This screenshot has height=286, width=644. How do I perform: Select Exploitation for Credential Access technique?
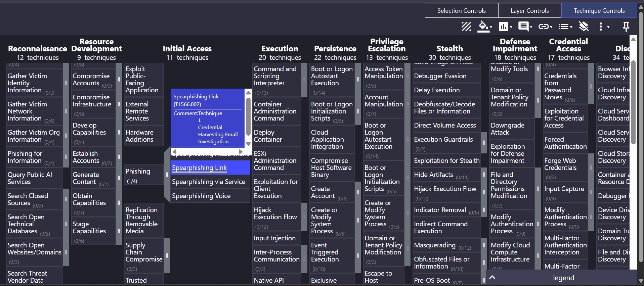pyautogui.click(x=566, y=118)
